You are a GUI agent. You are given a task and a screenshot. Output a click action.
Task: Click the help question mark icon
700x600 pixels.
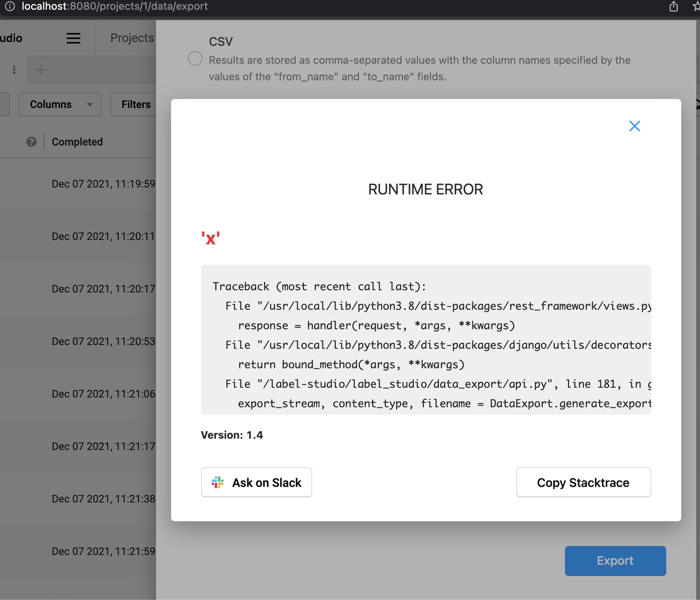pos(32,142)
